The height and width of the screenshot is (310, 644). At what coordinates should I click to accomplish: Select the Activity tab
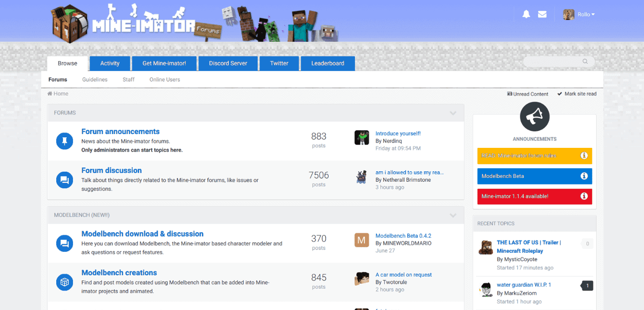[x=110, y=63]
